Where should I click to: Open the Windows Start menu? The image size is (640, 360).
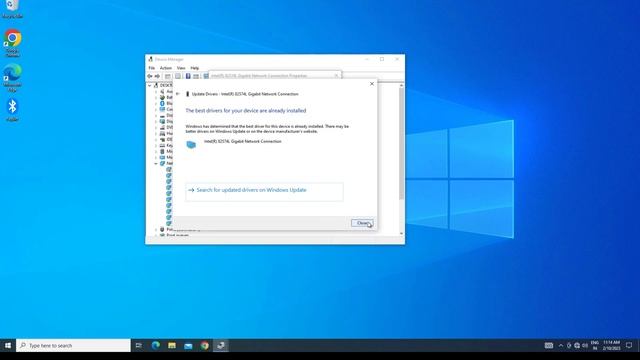[8, 345]
